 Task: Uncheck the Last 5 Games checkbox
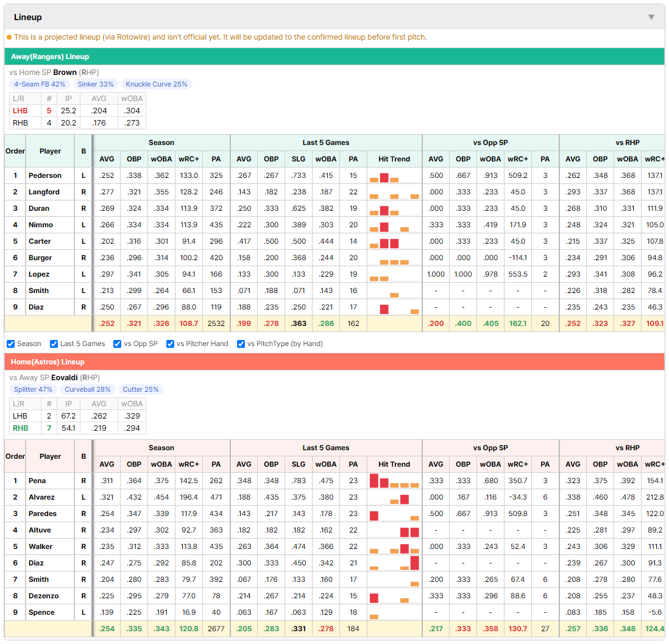click(54, 344)
